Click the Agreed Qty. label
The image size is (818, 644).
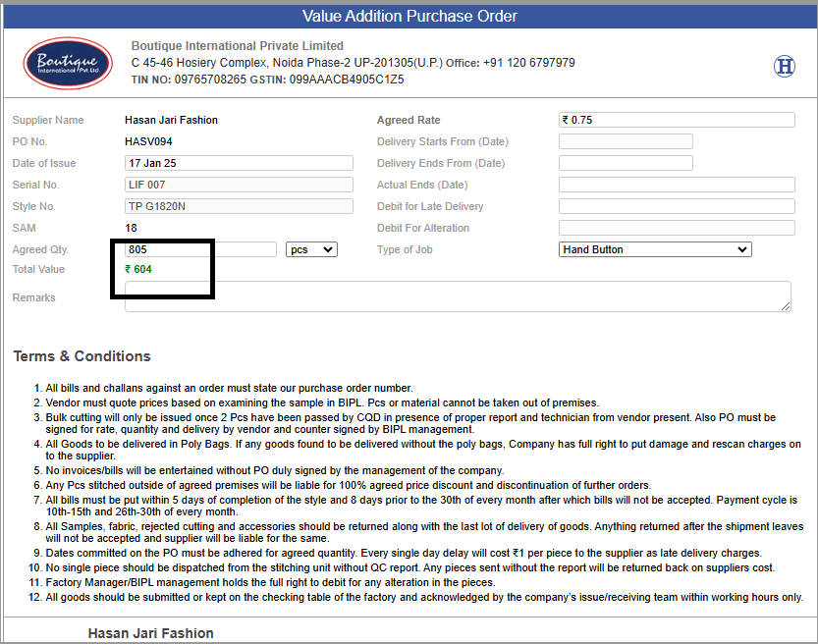pos(40,249)
